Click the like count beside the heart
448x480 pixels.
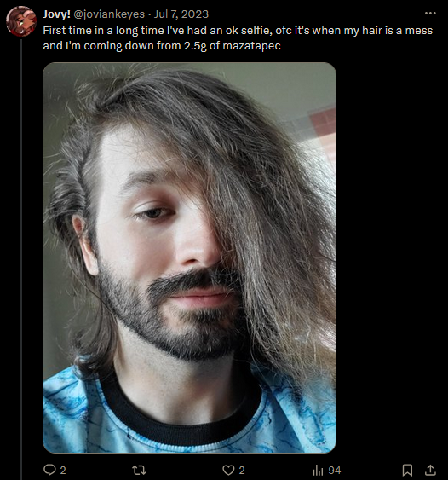click(242, 471)
